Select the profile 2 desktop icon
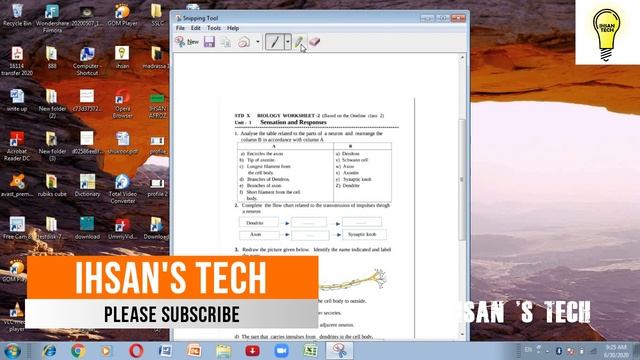The height and width of the screenshot is (360, 640). pyautogui.click(x=158, y=186)
